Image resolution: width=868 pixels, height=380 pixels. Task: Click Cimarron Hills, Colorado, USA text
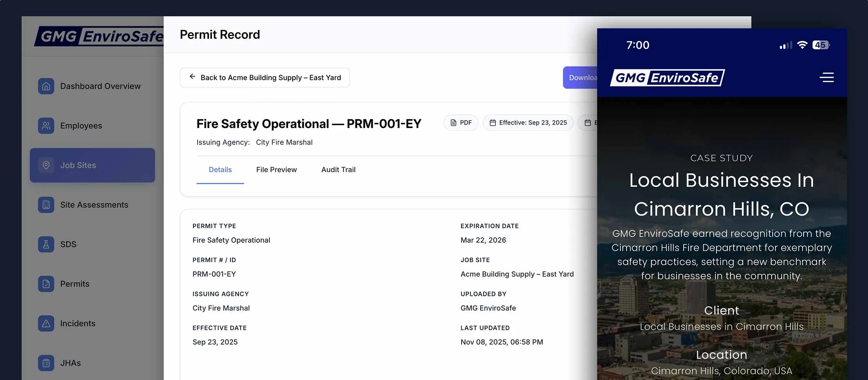722,371
